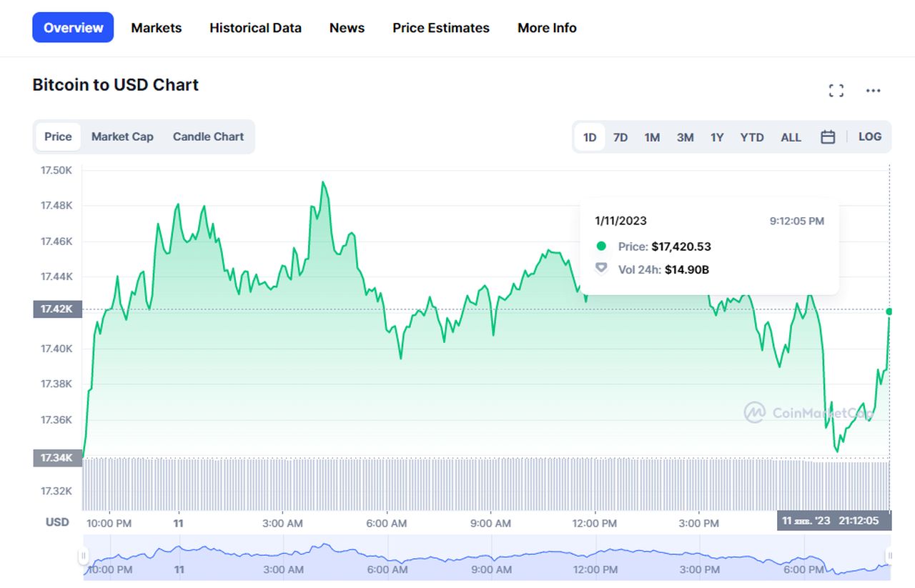Select the Price chart view
Image resolution: width=915 pixels, height=588 pixels.
click(58, 136)
